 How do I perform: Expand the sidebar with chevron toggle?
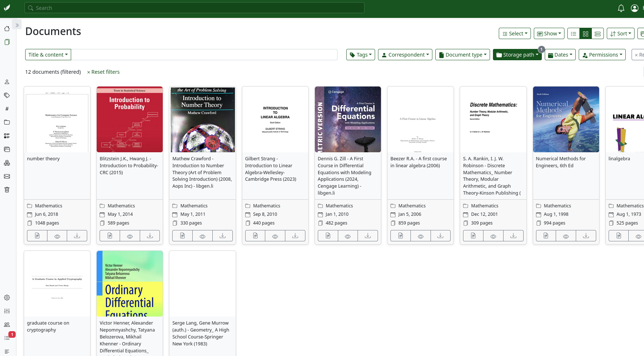click(17, 25)
